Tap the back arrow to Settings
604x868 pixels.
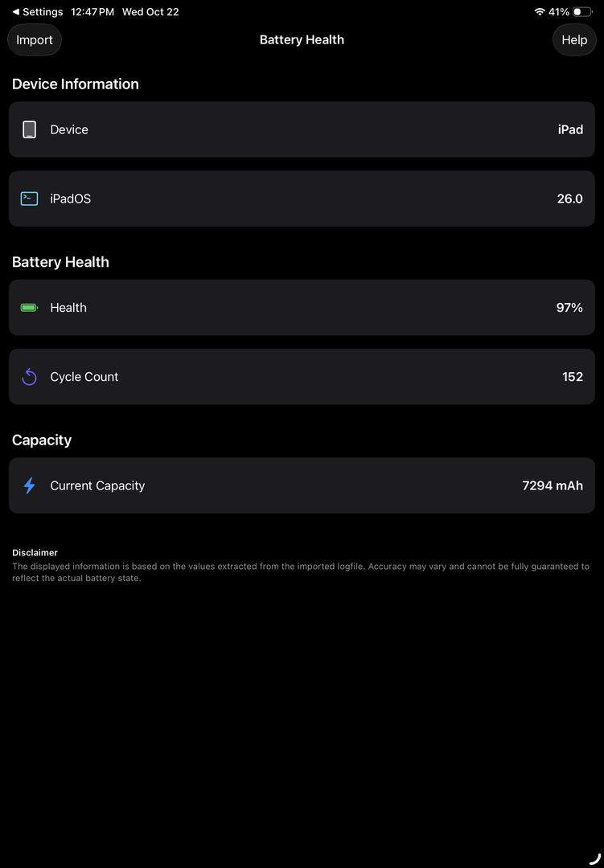click(15, 12)
